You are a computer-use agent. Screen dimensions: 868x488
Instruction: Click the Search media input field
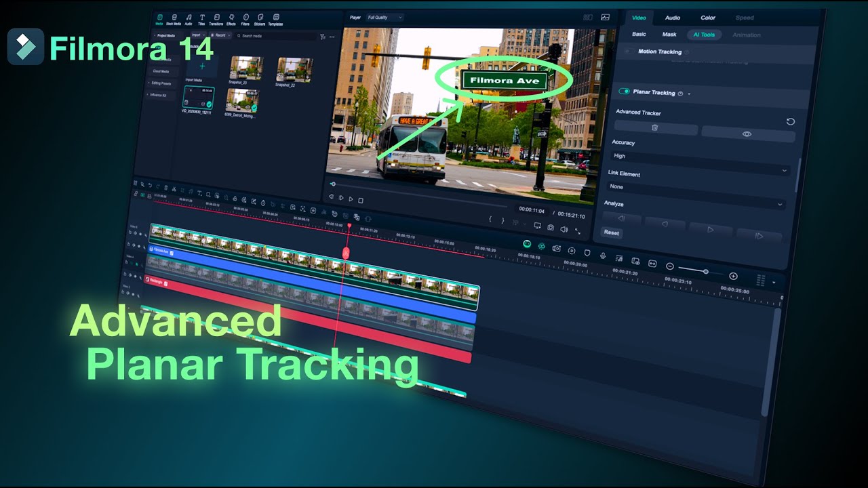[x=277, y=35]
